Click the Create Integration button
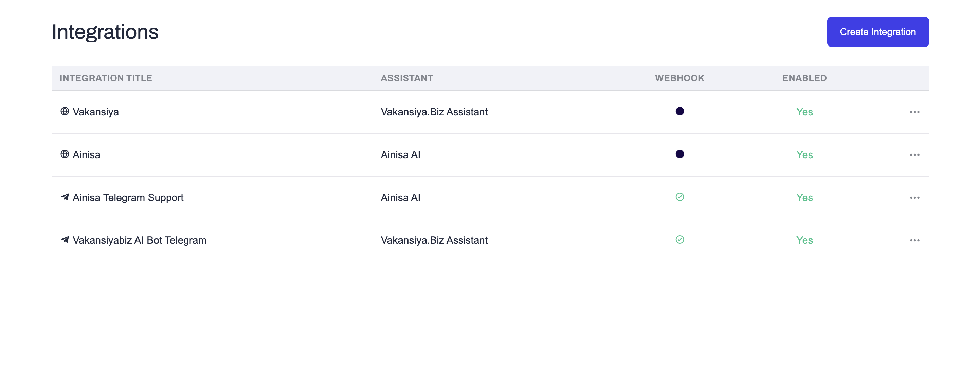Image resolution: width=980 pixels, height=383 pixels. (x=878, y=32)
